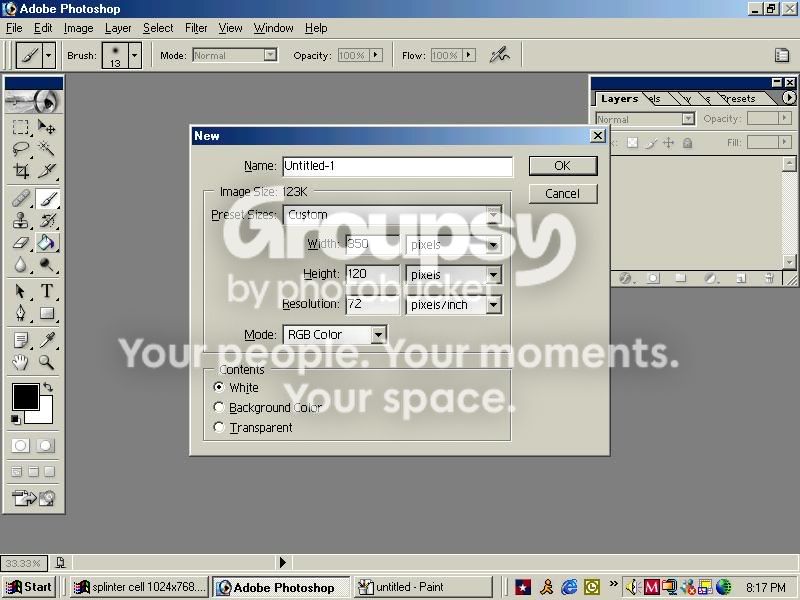Click OK in the New dialog
The height and width of the screenshot is (600, 800).
click(563, 166)
